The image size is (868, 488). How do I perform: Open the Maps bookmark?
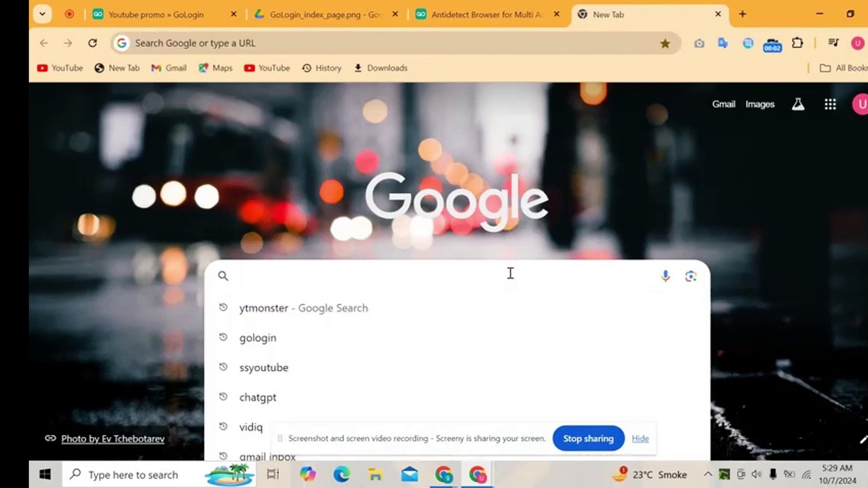tap(216, 68)
